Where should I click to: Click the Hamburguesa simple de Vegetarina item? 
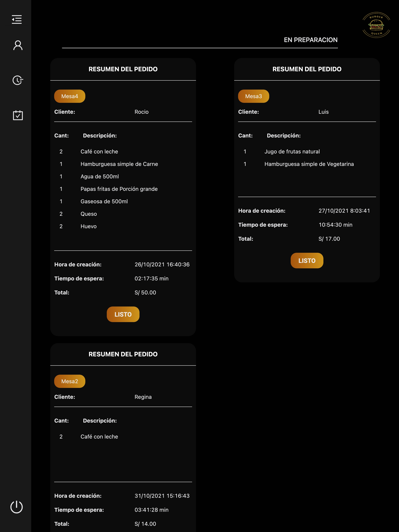click(x=309, y=164)
